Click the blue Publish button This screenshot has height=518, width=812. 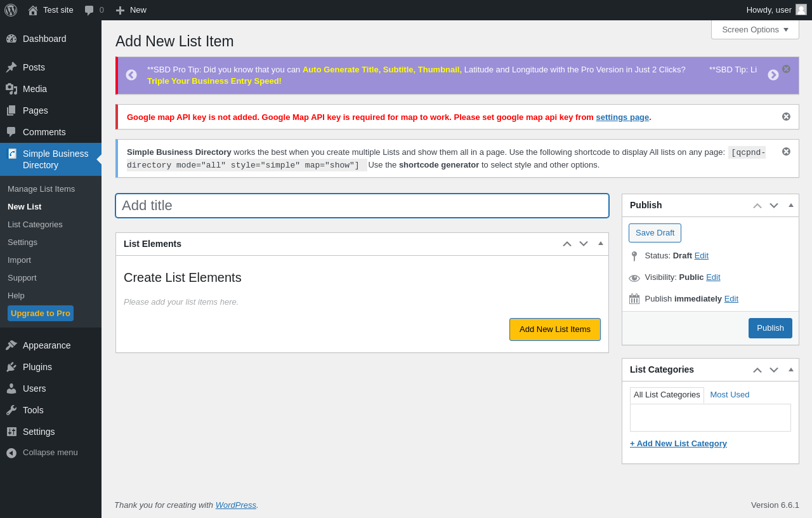click(770, 328)
